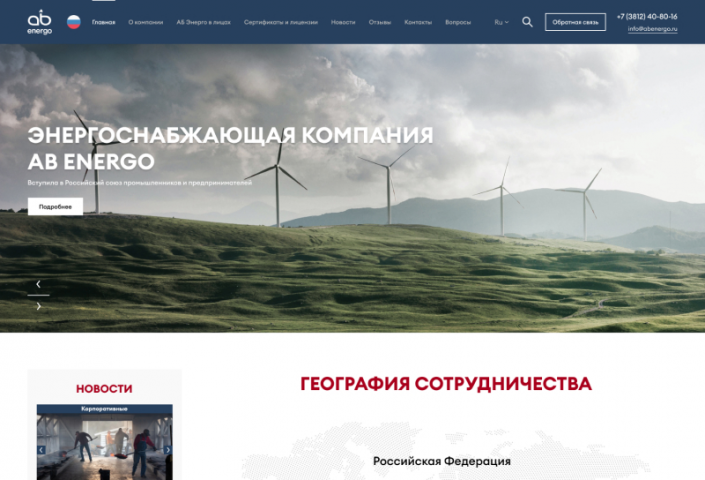
Task: Go to Отзывы menu item
Action: pos(379,22)
